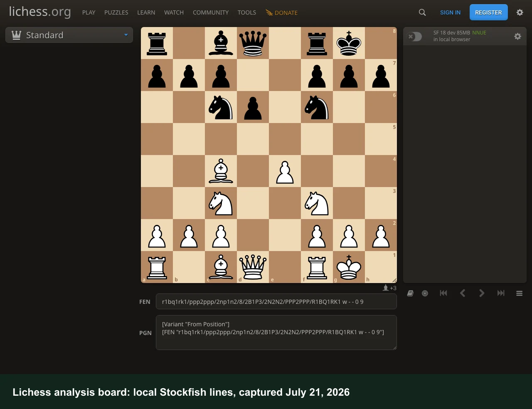The width and height of the screenshot is (532, 409).
Task: Go to lichess.org home logo
Action: pos(40,12)
